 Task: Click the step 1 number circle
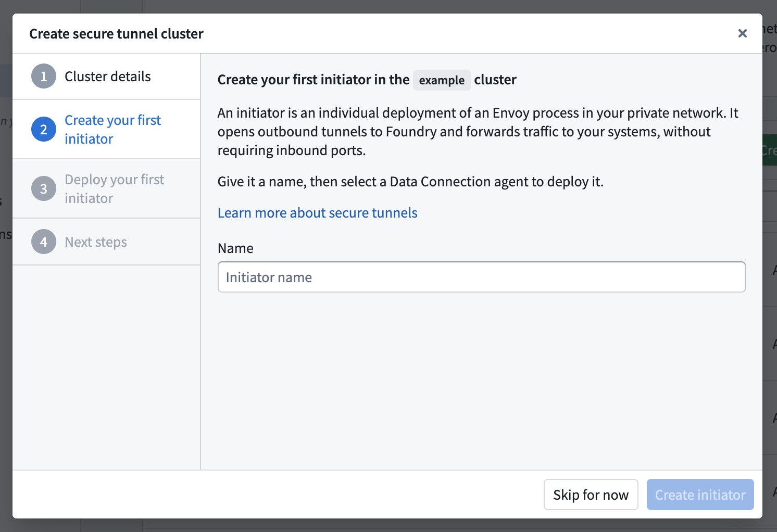click(44, 77)
